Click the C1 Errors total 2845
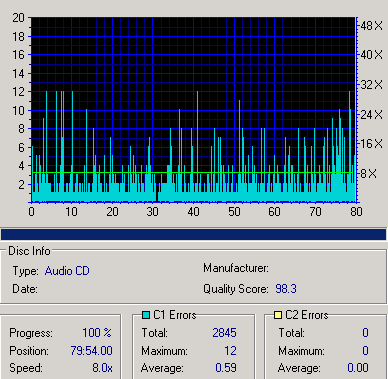Viewport: 388px width, 379px height. click(224, 333)
